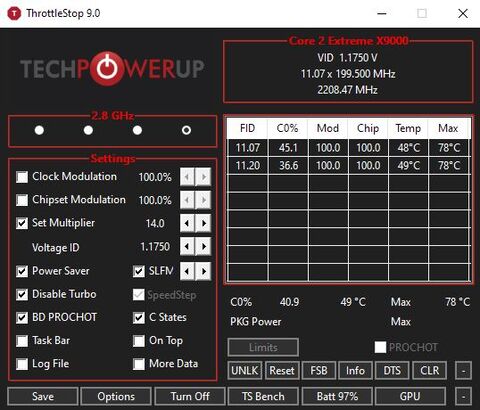
Task: Select the fourth profile radio button
Action: pos(186,130)
